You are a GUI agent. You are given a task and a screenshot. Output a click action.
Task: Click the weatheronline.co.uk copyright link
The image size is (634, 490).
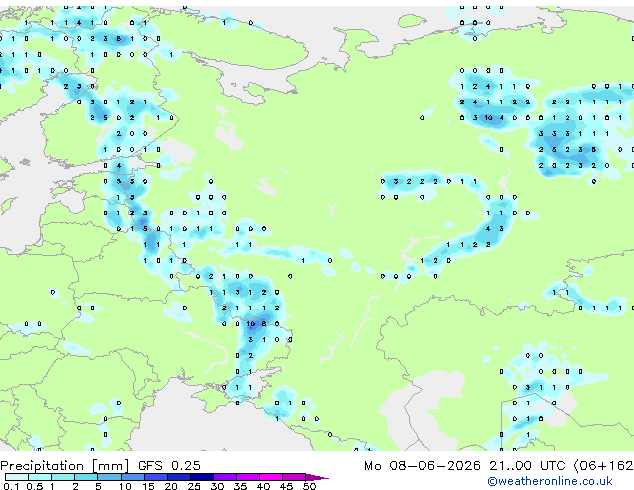550,481
